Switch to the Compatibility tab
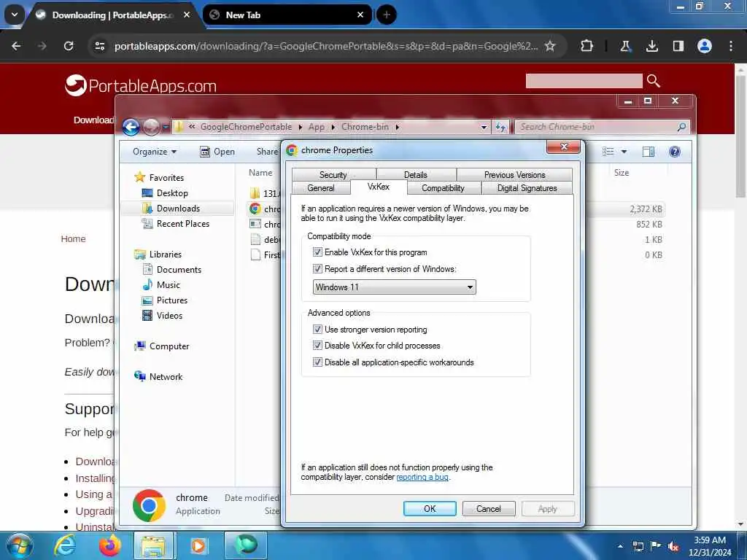The height and width of the screenshot is (560, 747). [x=443, y=188]
